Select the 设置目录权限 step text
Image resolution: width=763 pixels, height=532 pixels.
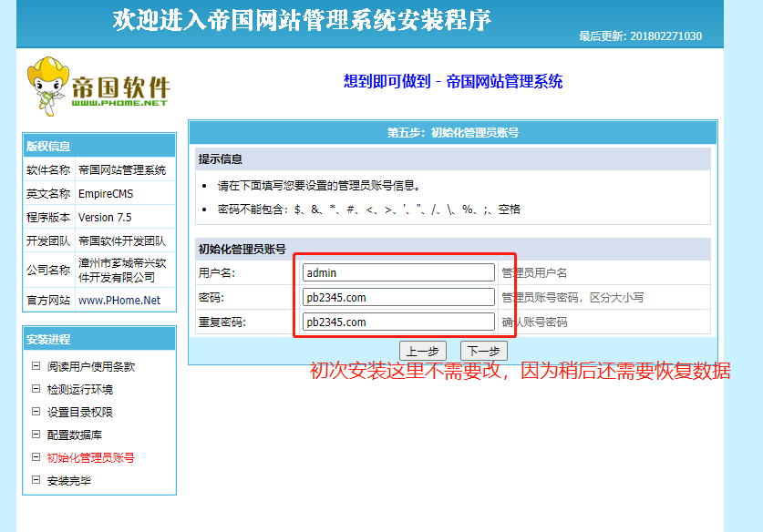(x=80, y=413)
